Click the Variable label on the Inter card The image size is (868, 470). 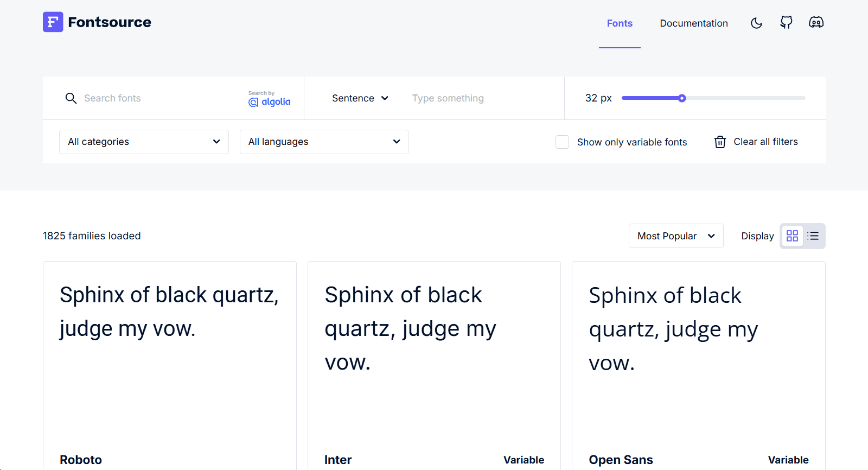pyautogui.click(x=524, y=460)
